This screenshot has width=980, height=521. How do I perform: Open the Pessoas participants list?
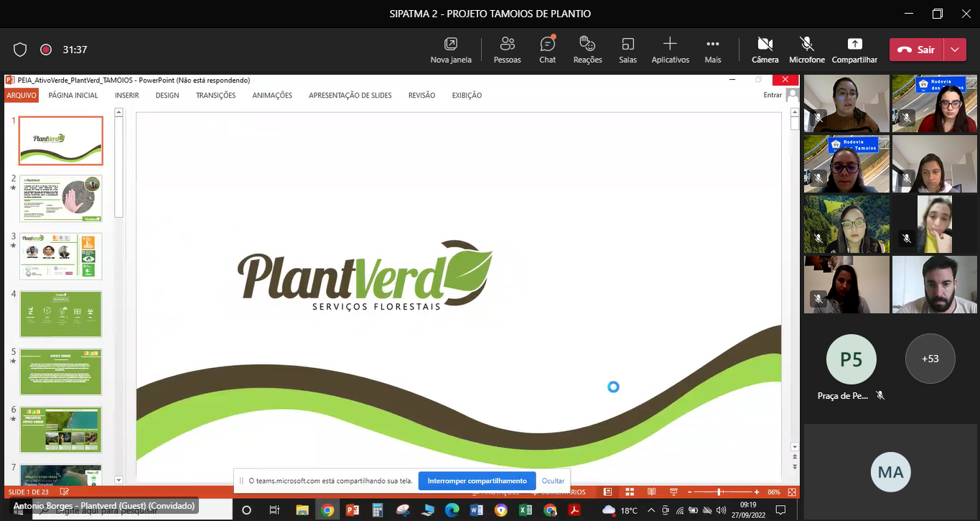coord(507,50)
